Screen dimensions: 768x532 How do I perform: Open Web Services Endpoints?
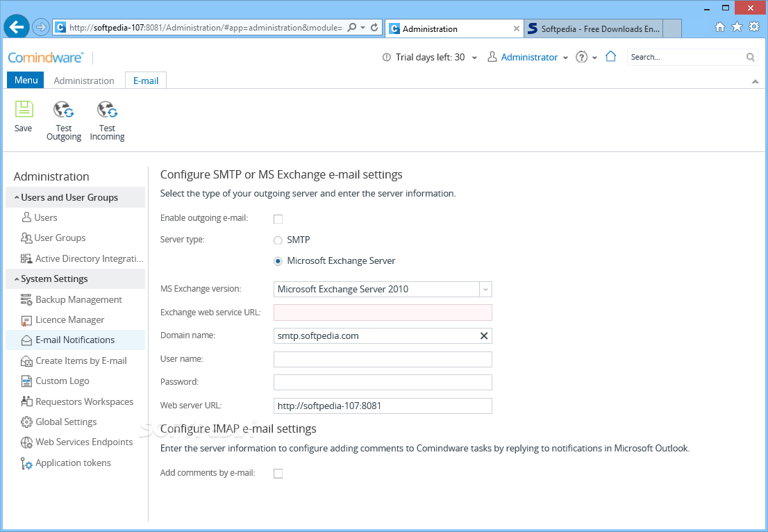(x=76, y=442)
